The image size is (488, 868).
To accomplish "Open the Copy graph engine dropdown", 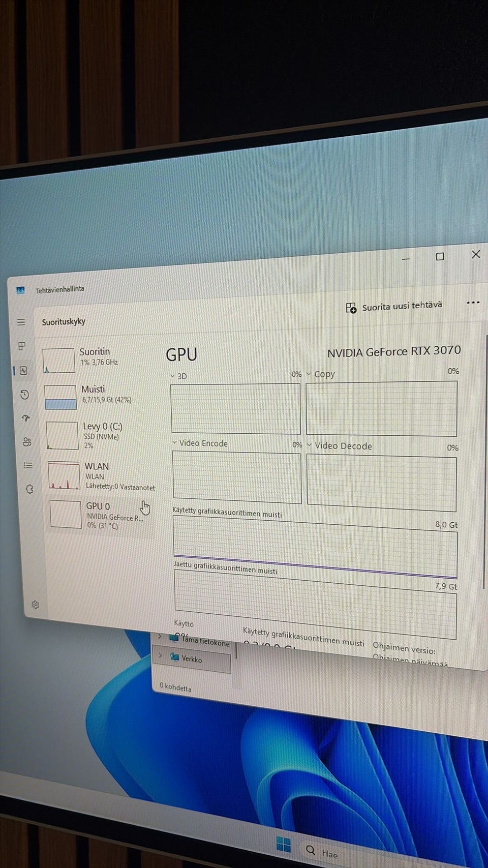I will click(x=309, y=374).
